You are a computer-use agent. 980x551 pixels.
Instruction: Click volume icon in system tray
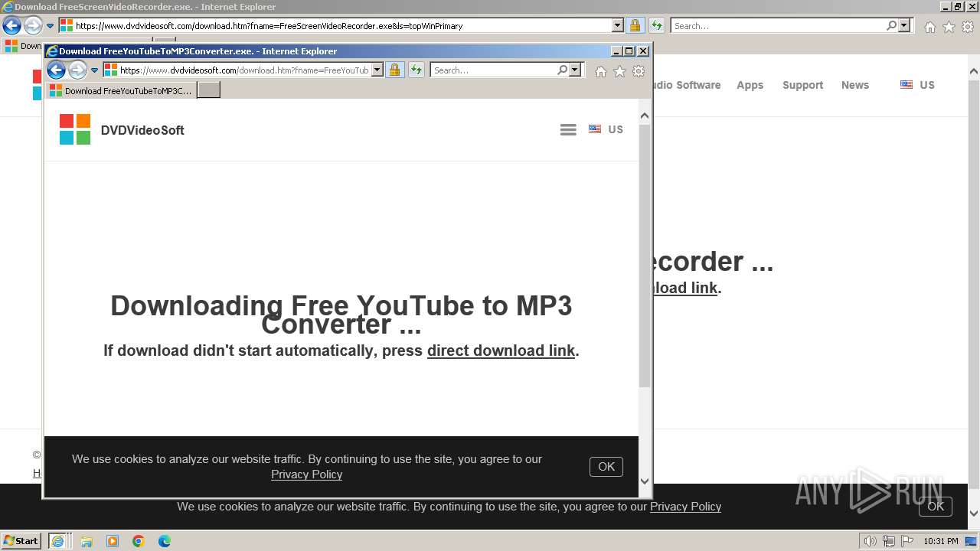coord(871,541)
